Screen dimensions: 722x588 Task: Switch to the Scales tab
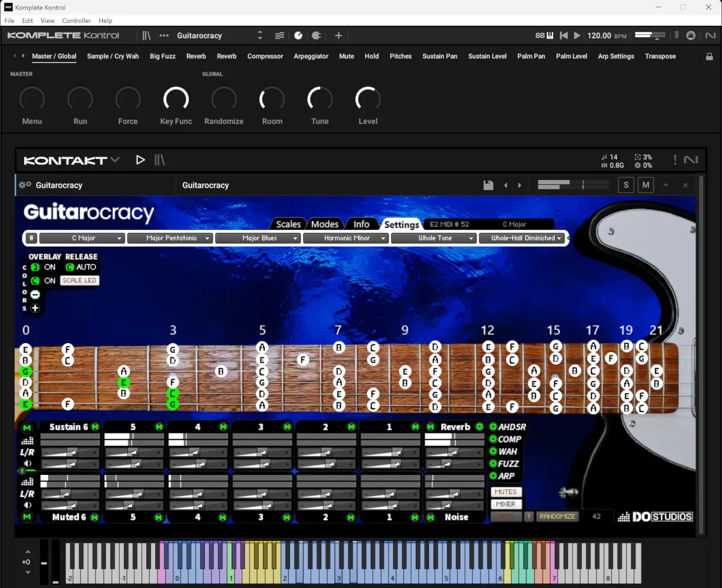[288, 224]
